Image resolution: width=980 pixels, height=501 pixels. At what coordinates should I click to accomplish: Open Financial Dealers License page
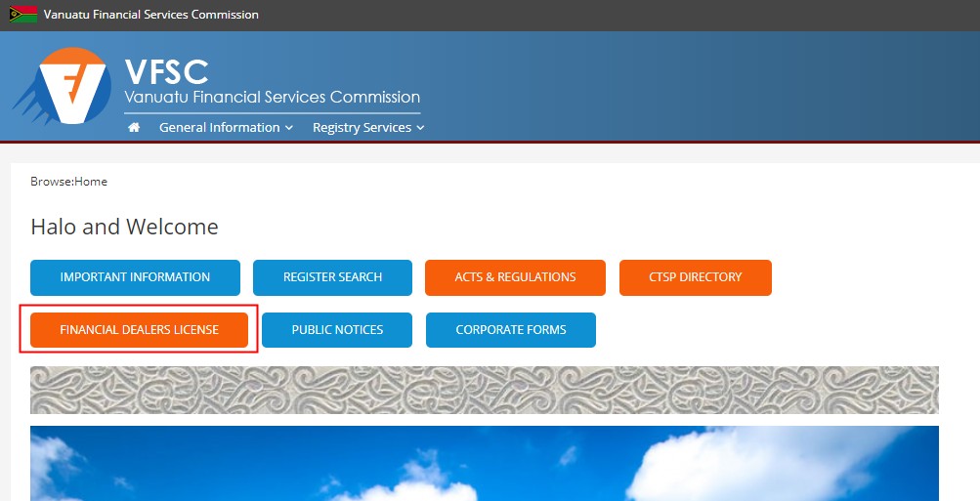point(140,330)
